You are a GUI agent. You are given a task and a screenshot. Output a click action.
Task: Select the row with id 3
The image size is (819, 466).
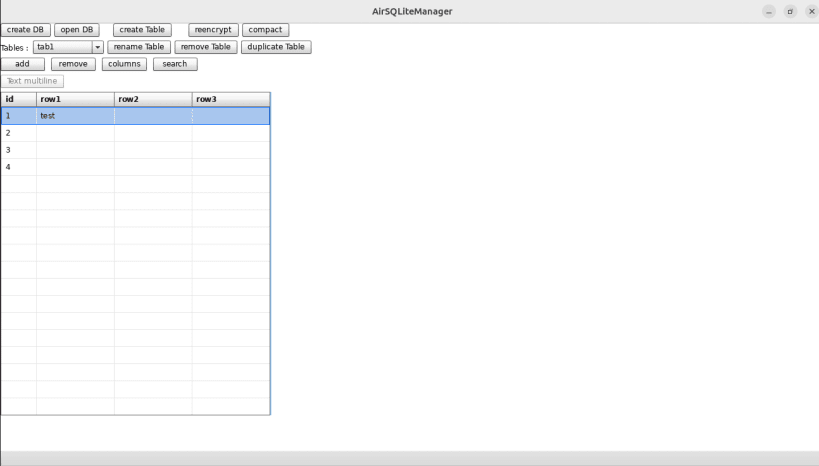pyautogui.click(x=135, y=150)
